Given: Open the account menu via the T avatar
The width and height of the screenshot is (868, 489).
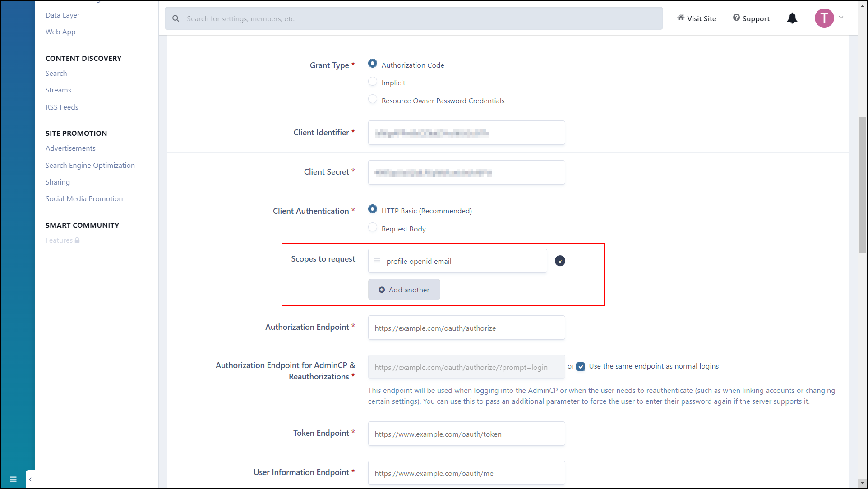Looking at the screenshot, I should click(x=824, y=18).
